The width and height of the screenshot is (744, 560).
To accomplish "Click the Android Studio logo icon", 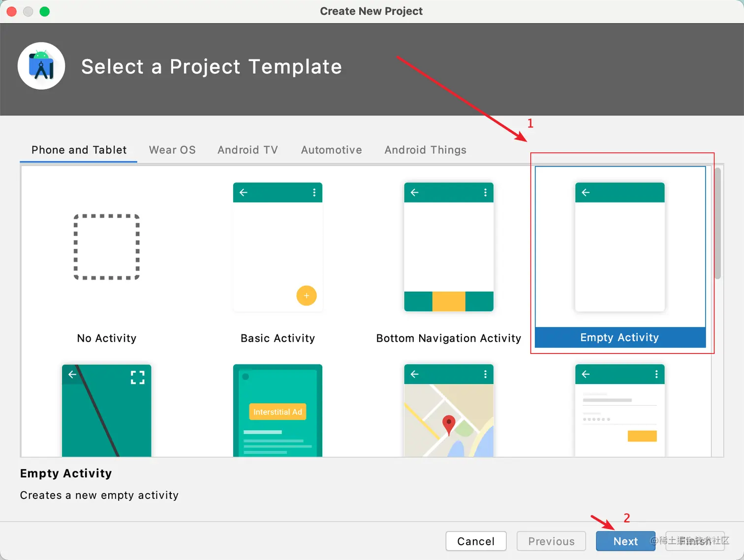I will click(41, 66).
